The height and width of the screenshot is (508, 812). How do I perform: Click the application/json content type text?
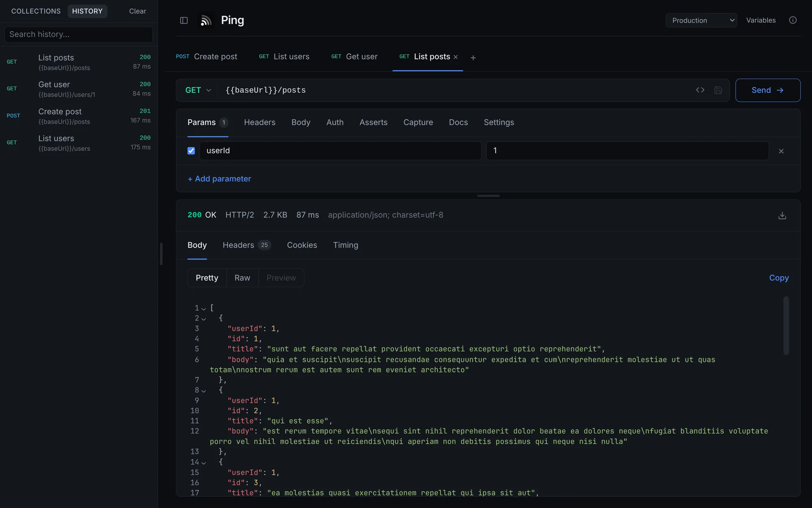[385, 215]
